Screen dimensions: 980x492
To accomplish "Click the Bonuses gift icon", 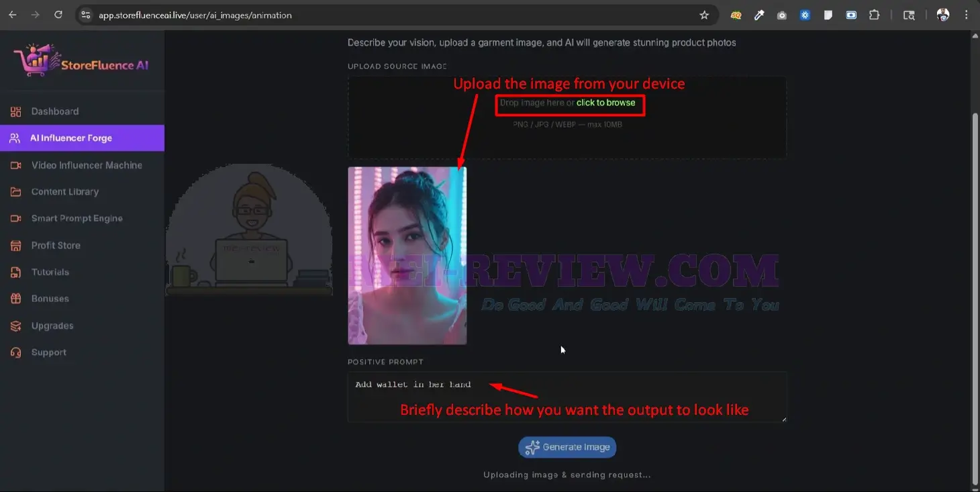I will [x=15, y=299].
